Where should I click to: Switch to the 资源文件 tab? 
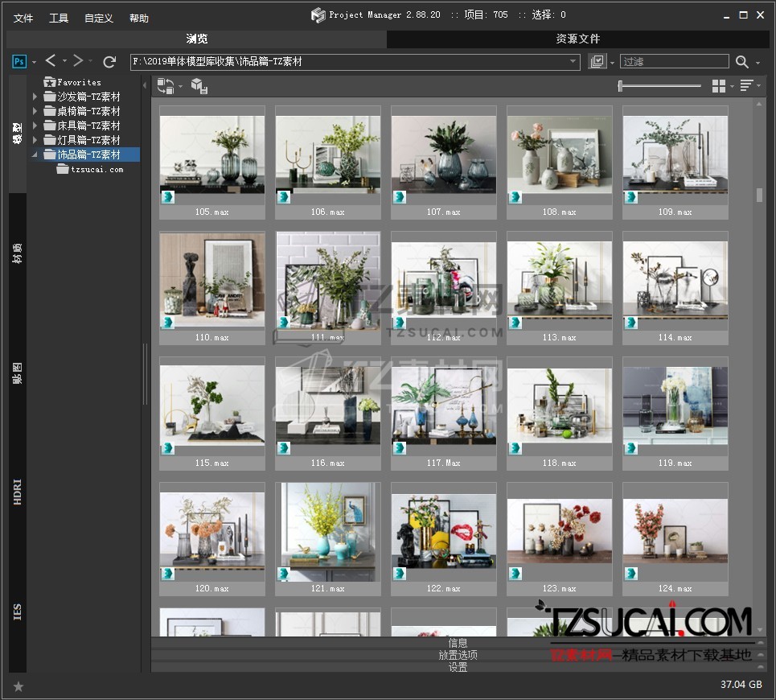pos(577,39)
